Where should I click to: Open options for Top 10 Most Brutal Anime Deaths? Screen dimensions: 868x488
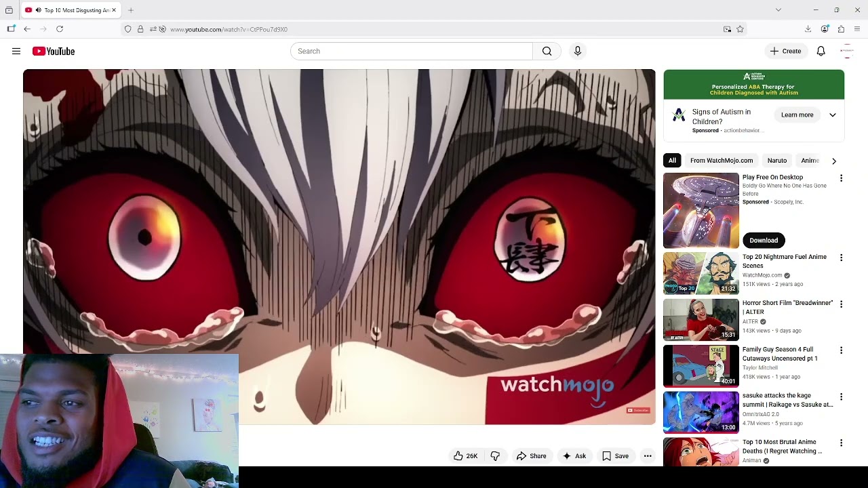841,443
